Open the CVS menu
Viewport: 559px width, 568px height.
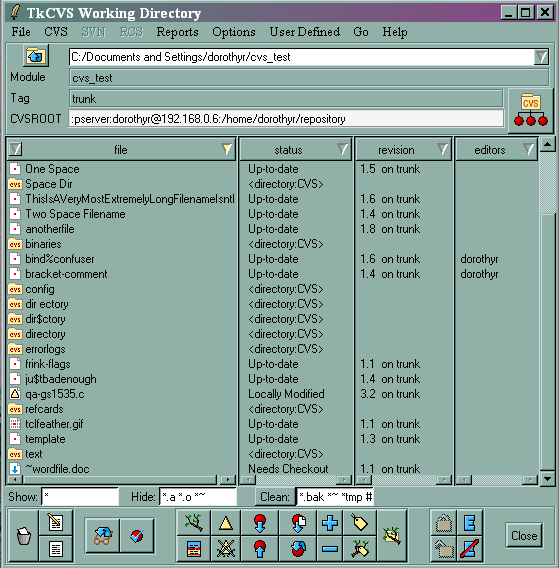[56, 32]
